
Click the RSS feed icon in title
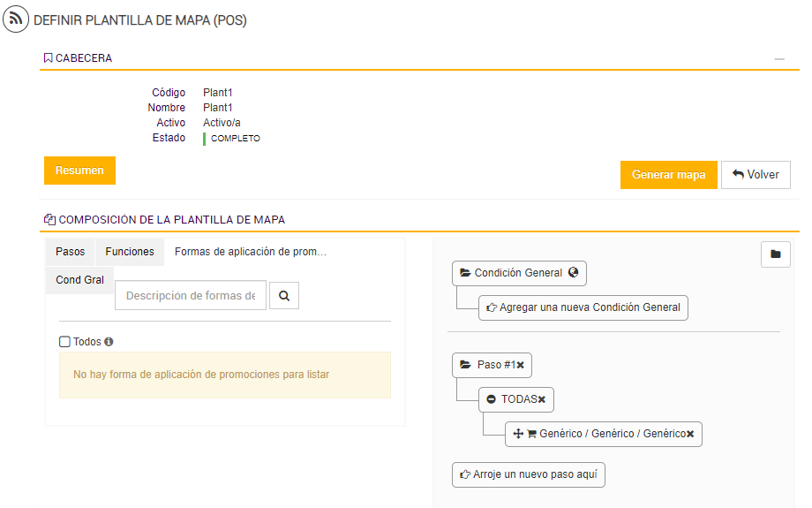[x=16, y=19]
